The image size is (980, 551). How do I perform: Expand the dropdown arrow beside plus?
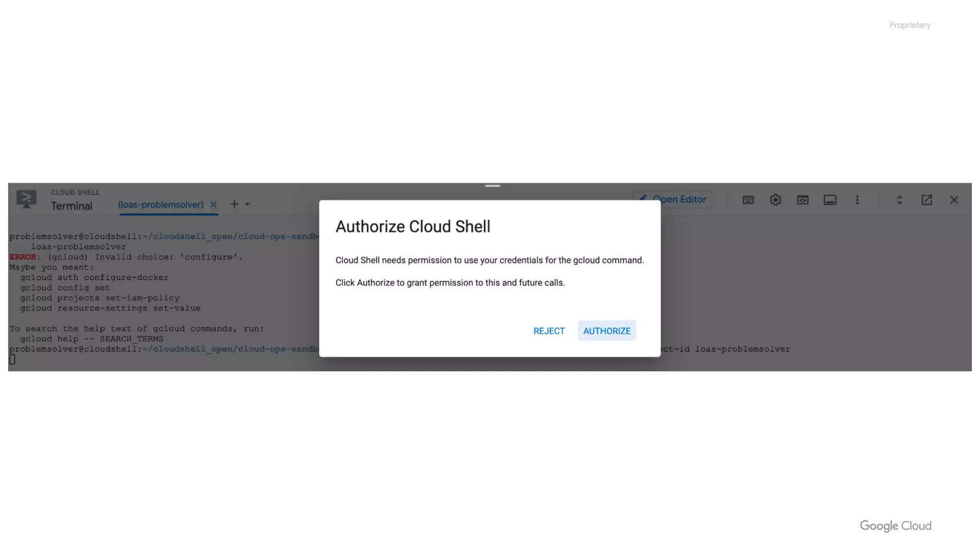tap(247, 204)
